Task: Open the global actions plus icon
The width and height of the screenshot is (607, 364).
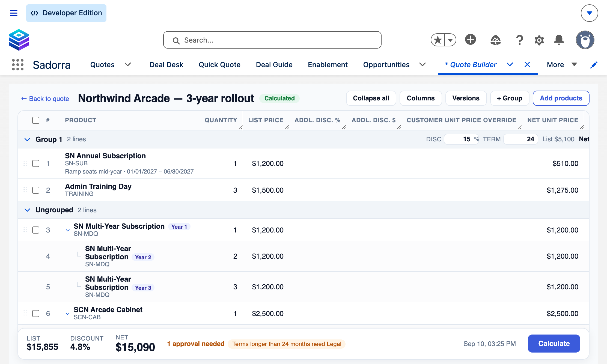Action: coord(471,40)
